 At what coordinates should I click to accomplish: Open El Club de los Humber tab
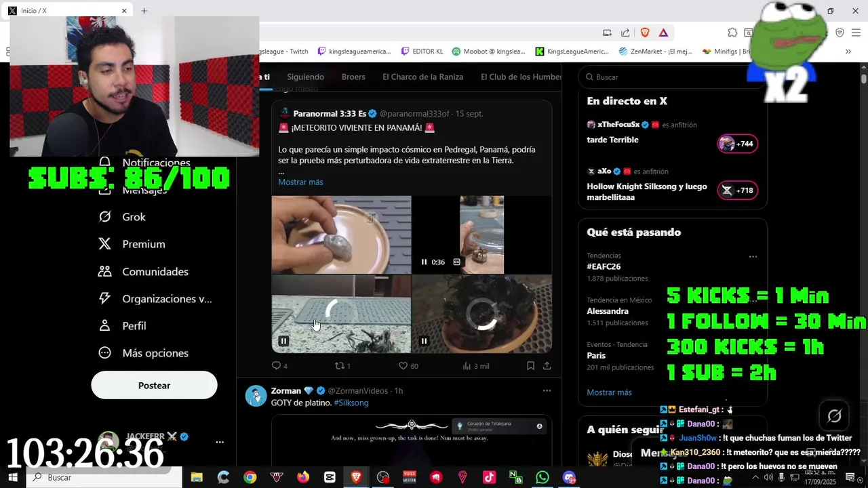pyautogui.click(x=521, y=77)
